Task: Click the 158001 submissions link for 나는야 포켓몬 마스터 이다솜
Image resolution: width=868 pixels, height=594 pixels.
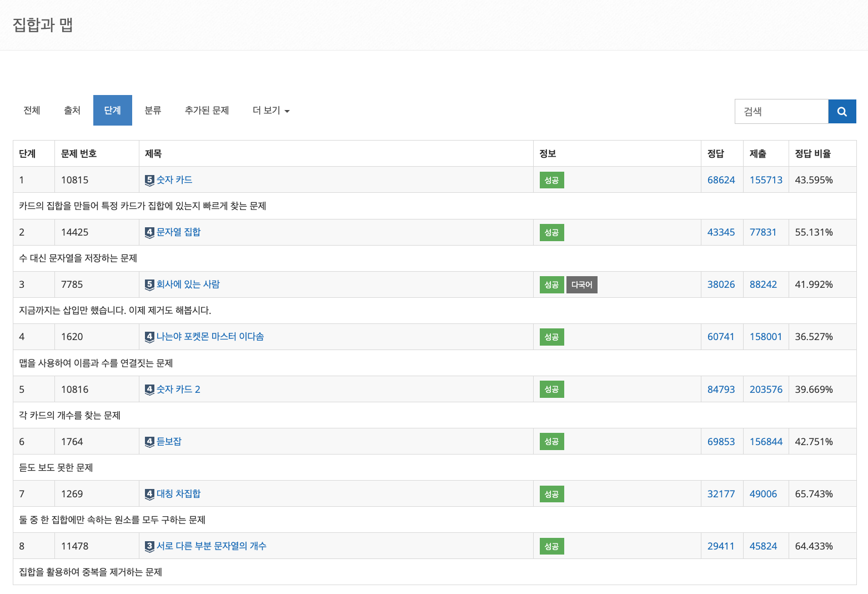Action: pyautogui.click(x=766, y=336)
